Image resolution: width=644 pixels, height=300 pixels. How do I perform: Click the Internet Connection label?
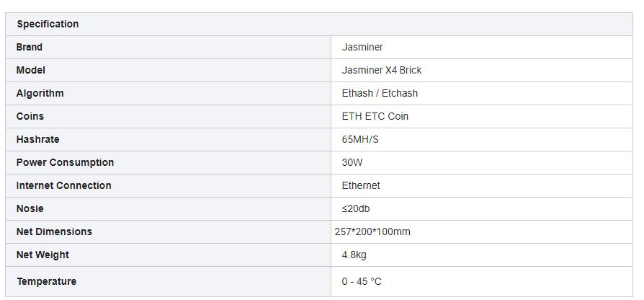click(x=63, y=185)
